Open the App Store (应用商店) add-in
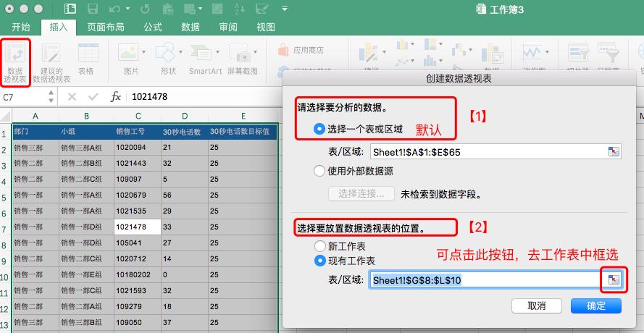This screenshot has height=333, width=644. [301, 51]
